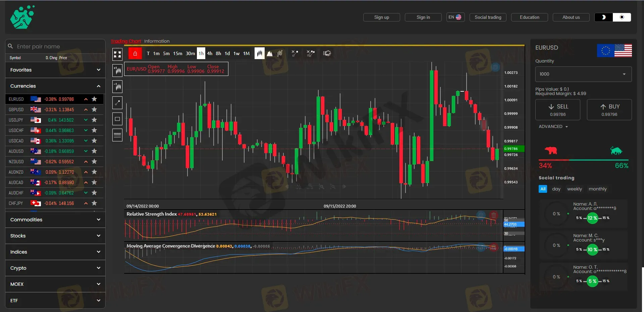This screenshot has height=312, width=644.
Task: Select the bars chart type icon
Action: (x=280, y=53)
